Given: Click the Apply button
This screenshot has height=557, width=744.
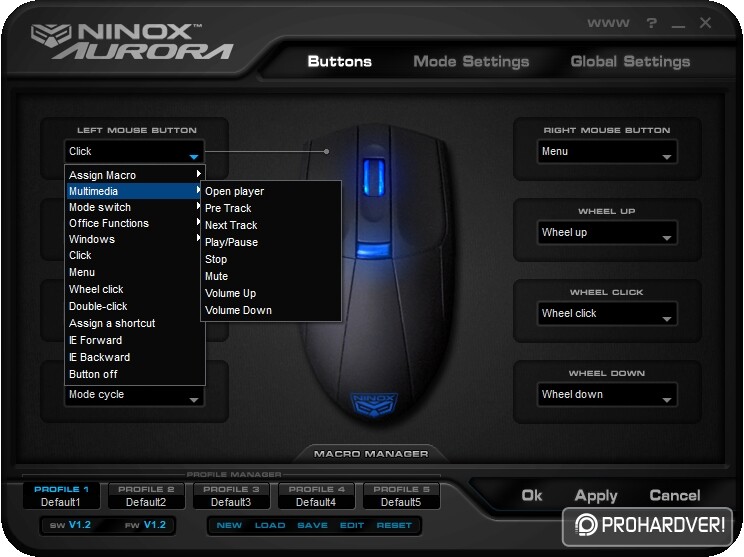Looking at the screenshot, I should point(596,496).
